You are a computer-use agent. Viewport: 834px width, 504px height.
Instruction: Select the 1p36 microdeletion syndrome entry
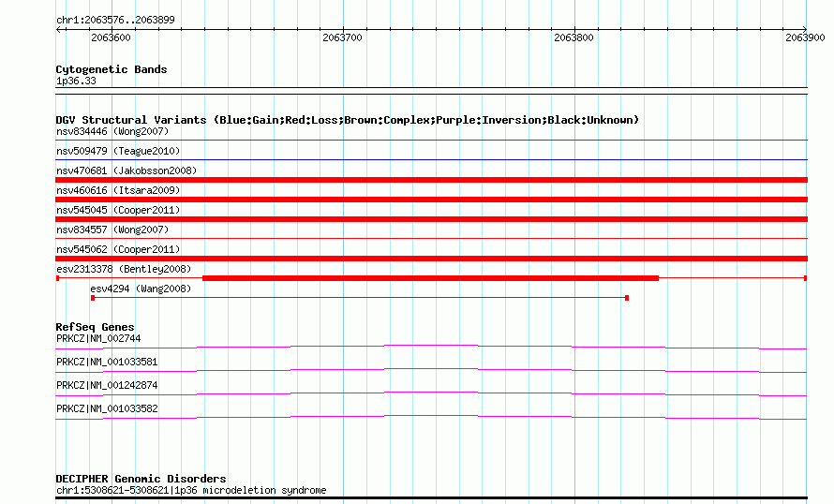[191, 490]
